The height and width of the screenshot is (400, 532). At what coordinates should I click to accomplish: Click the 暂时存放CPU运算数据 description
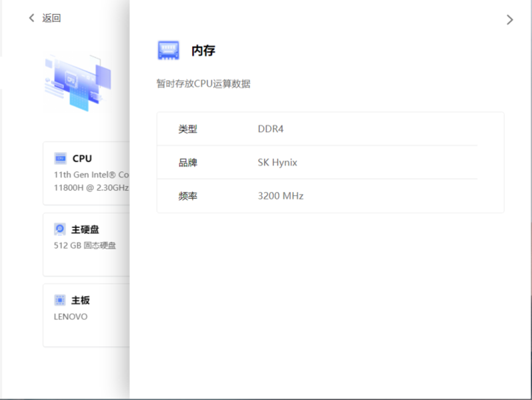203,84
